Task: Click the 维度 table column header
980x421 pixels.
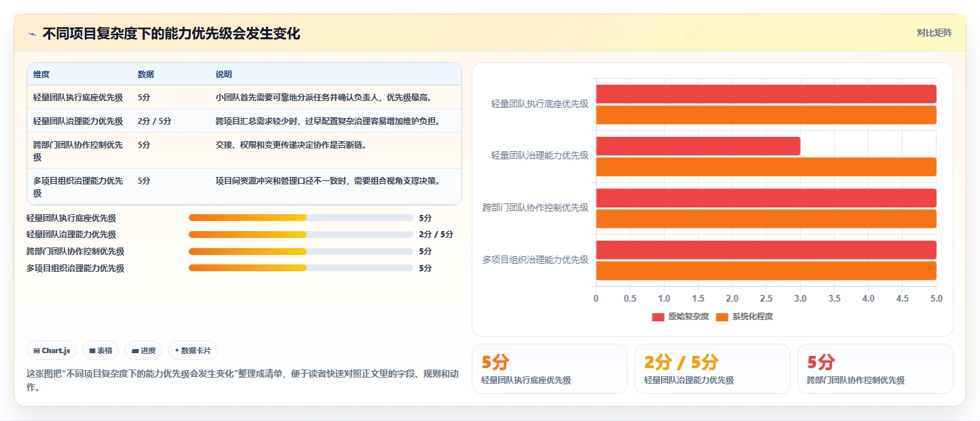Action: [41, 74]
